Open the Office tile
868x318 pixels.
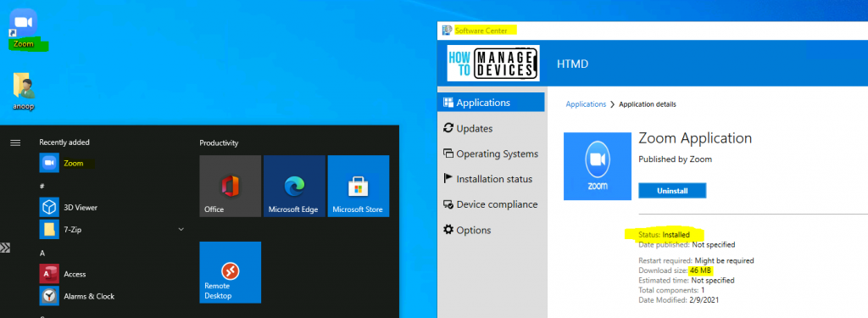pyautogui.click(x=231, y=187)
